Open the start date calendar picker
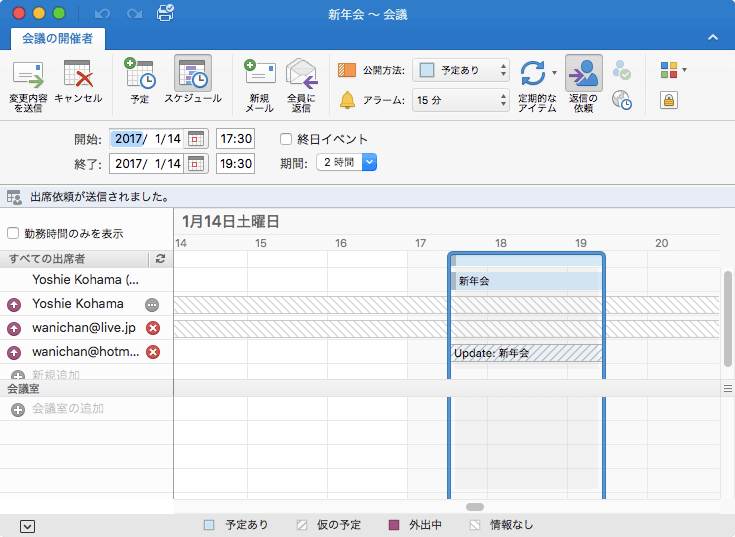 click(196, 139)
